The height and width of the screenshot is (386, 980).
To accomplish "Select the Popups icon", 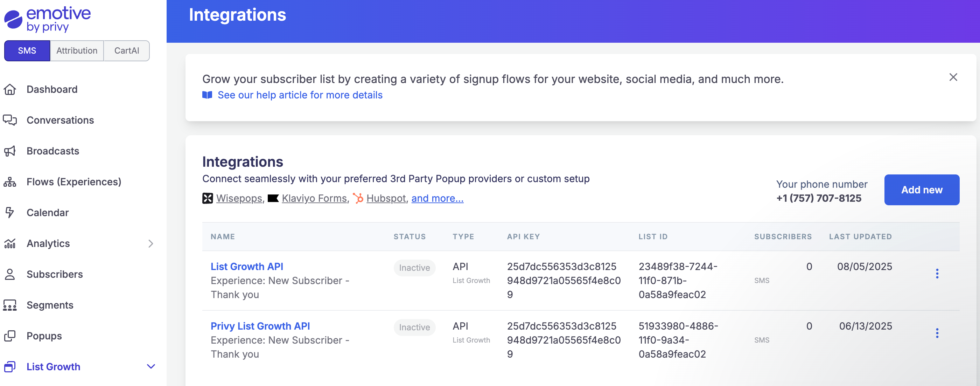I will point(10,336).
